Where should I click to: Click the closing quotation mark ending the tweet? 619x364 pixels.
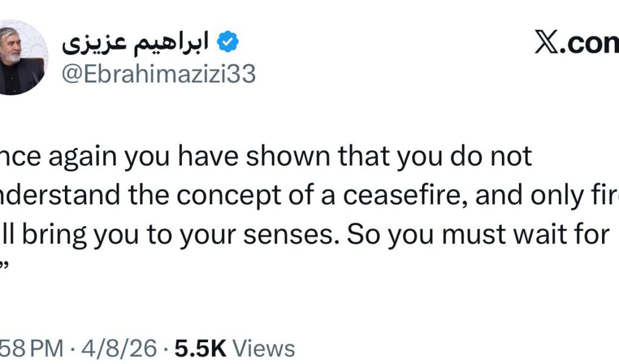(5, 268)
